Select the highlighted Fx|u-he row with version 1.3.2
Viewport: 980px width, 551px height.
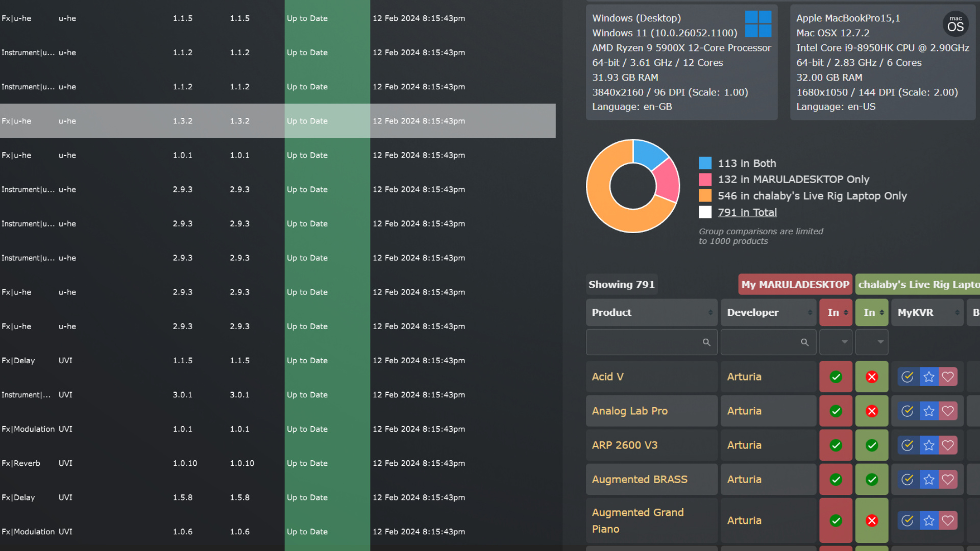(278, 121)
